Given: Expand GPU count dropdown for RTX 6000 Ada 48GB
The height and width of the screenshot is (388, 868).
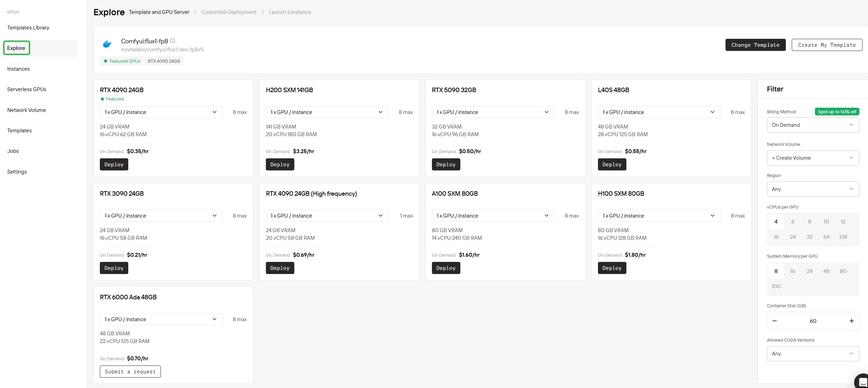Looking at the screenshot, I should 161,319.
